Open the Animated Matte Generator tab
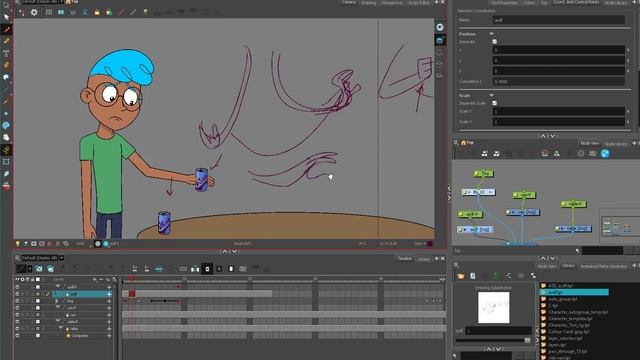The height and width of the screenshot is (360, 640). coord(604,266)
